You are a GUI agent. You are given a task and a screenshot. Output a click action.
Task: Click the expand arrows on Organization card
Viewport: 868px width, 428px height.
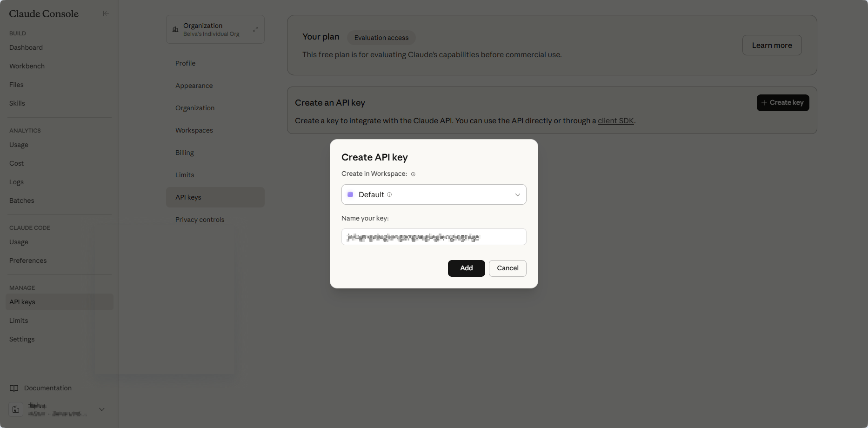tap(255, 29)
